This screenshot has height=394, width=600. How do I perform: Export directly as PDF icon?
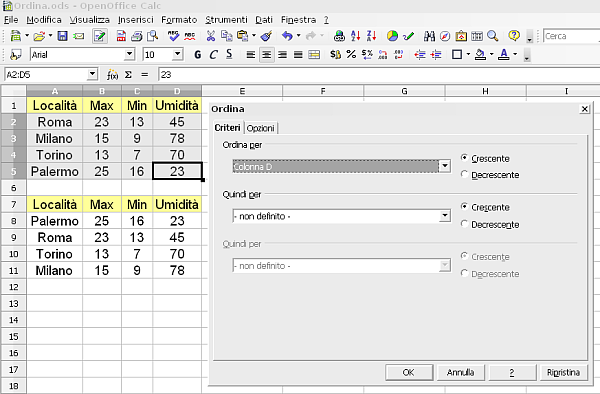[x=121, y=36]
